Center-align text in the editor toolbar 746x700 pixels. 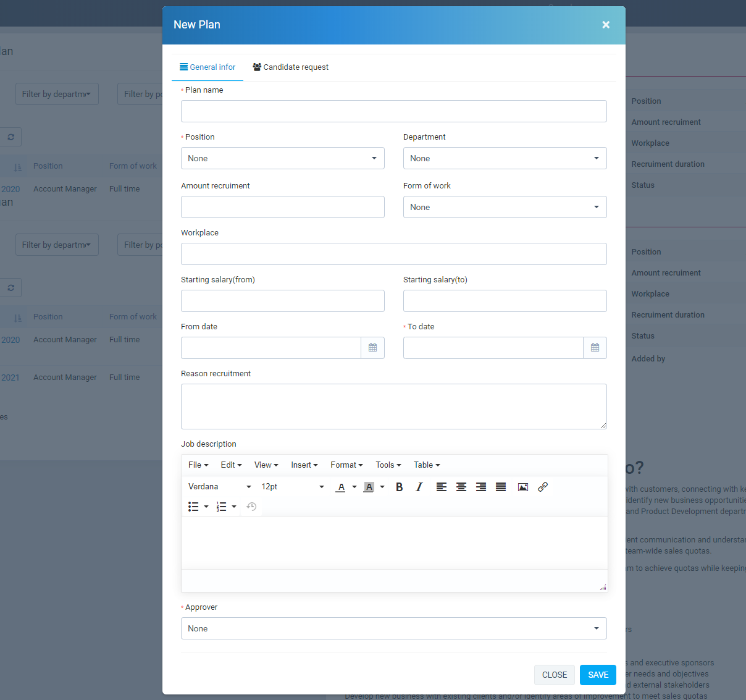coord(461,487)
